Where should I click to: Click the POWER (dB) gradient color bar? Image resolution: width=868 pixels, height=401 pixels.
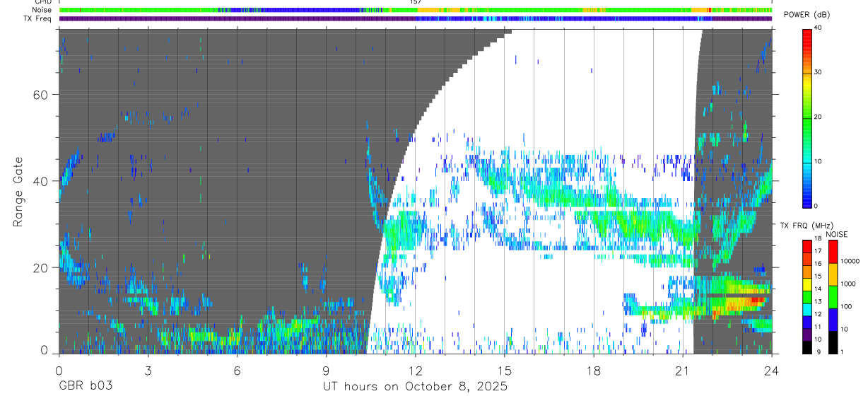807,117
